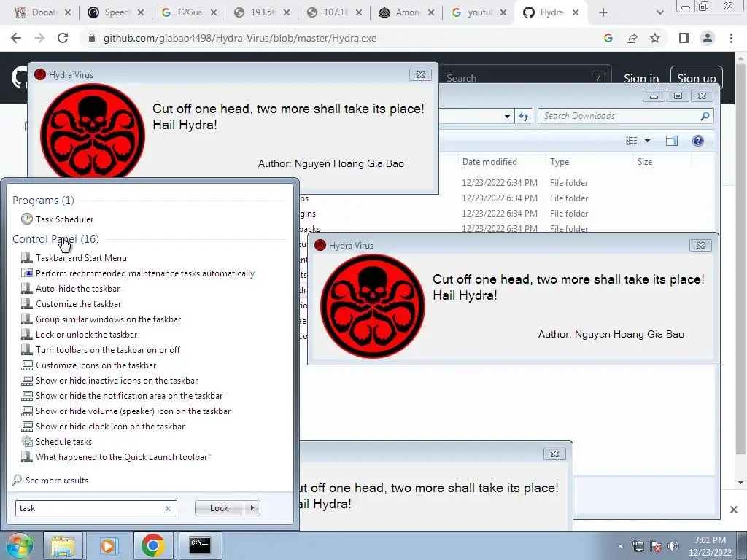
Task: Open Explorer view options dropdown arrow
Action: [648, 141]
